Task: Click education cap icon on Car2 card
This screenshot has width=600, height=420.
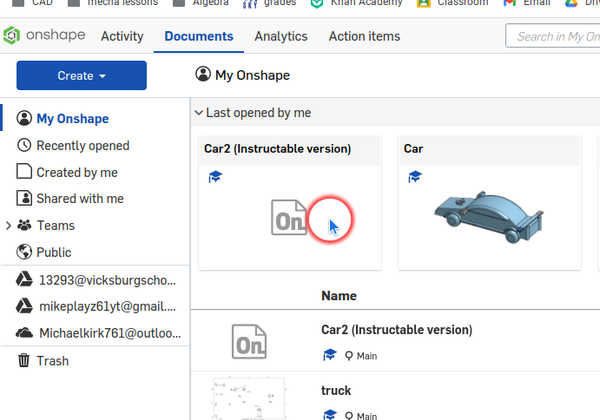Action: [215, 177]
